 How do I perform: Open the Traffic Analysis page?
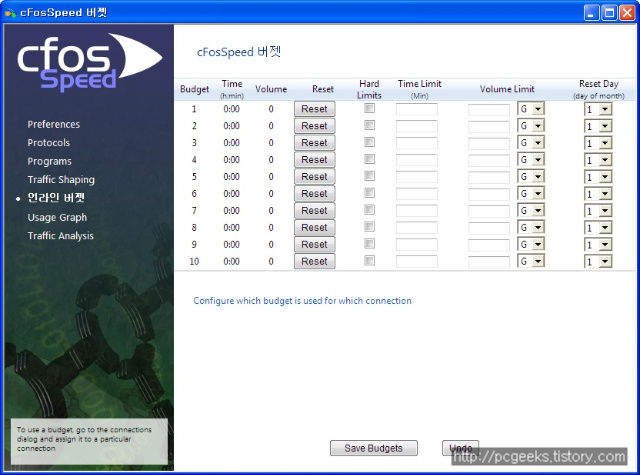click(60, 236)
